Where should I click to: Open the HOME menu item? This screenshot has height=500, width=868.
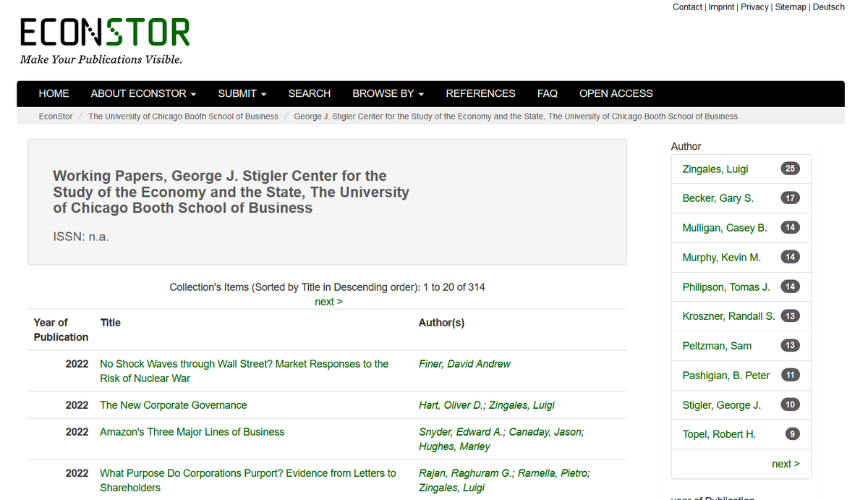[54, 93]
